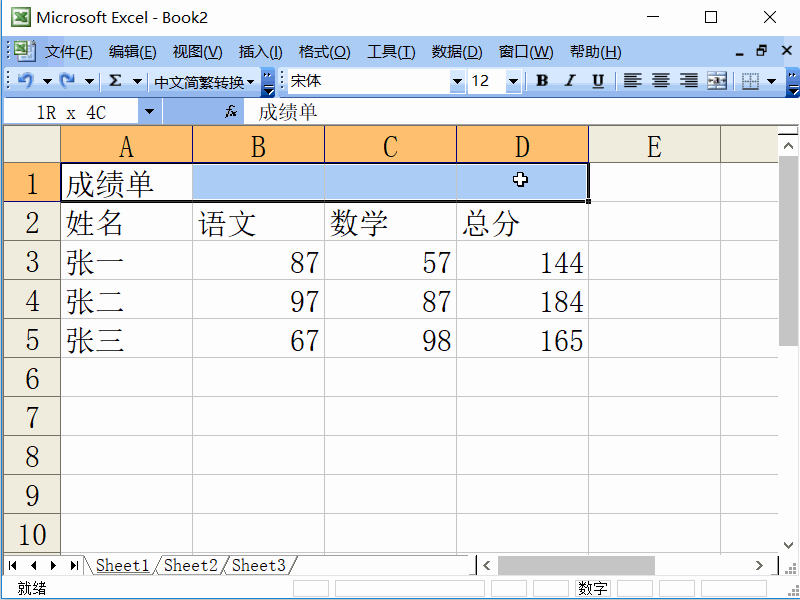The height and width of the screenshot is (600, 800).
Task: Click the vertical scrollbar up arrow
Action: click(788, 146)
